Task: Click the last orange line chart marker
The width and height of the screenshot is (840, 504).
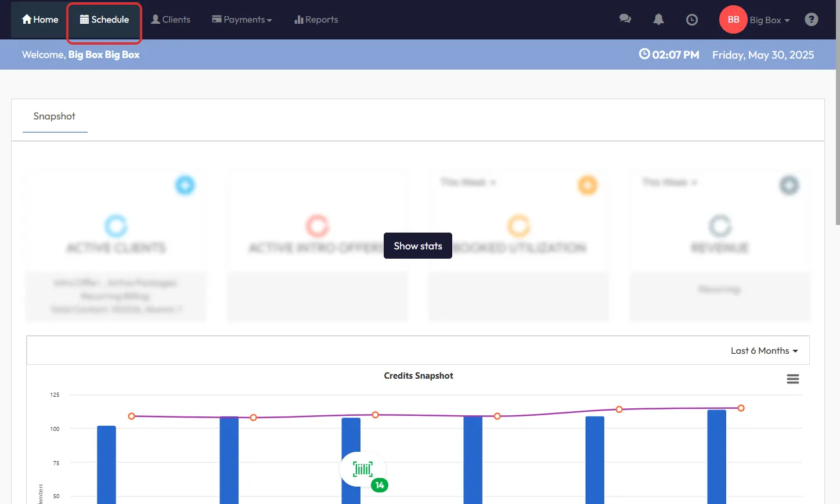Action: pyautogui.click(x=741, y=408)
